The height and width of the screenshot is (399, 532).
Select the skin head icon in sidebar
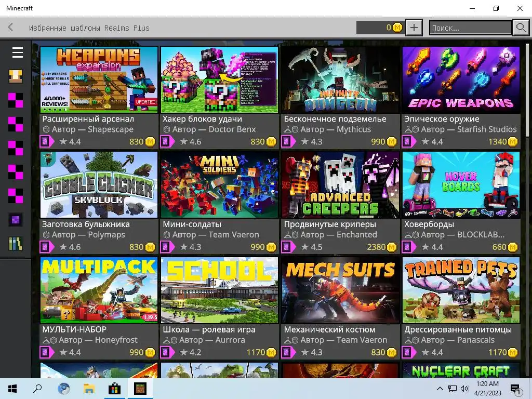16,76
